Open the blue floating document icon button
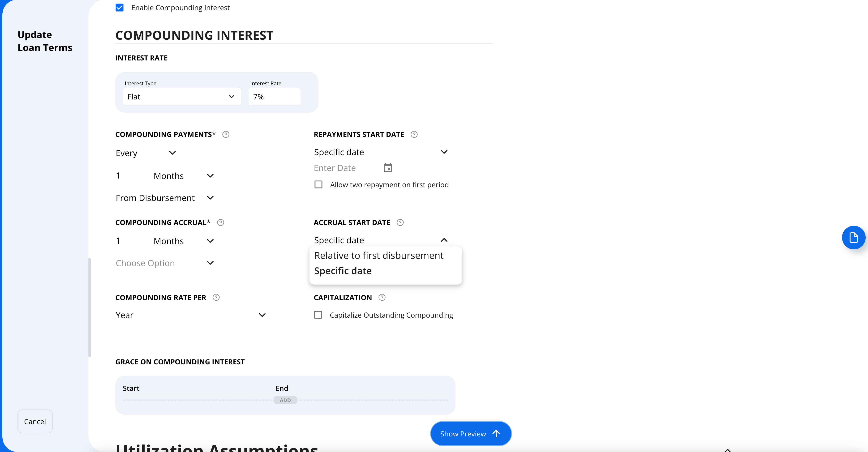 (853, 237)
